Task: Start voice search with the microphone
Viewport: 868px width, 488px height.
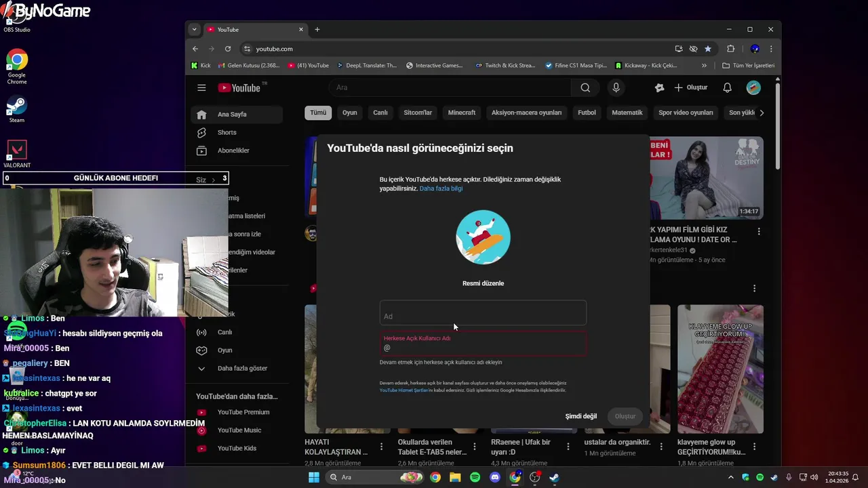Action: (x=616, y=87)
